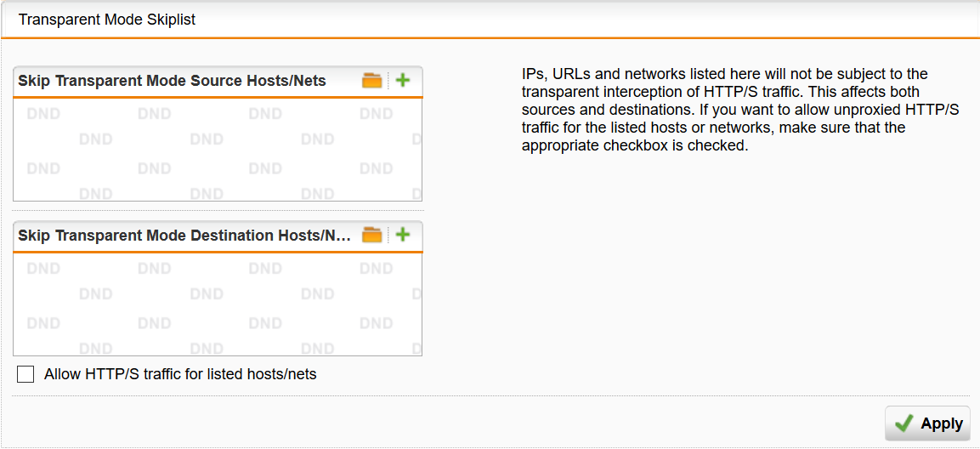
Task: Click the 'Allow HTTP/S traffic for listed hosts/nets' label
Action: (180, 374)
